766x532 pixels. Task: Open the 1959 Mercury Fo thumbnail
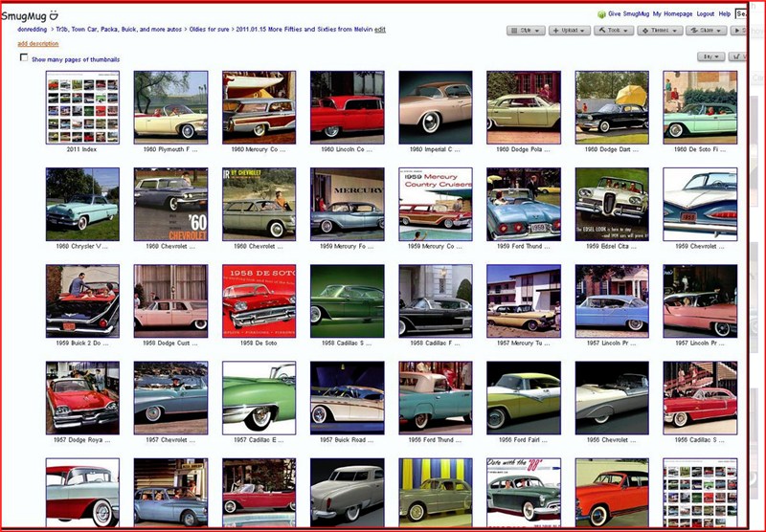(x=348, y=204)
